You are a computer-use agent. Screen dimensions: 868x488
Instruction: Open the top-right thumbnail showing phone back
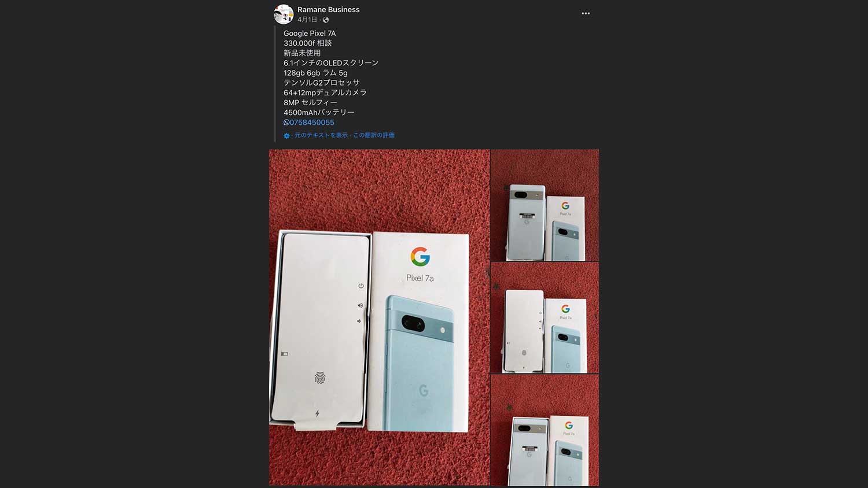point(545,205)
